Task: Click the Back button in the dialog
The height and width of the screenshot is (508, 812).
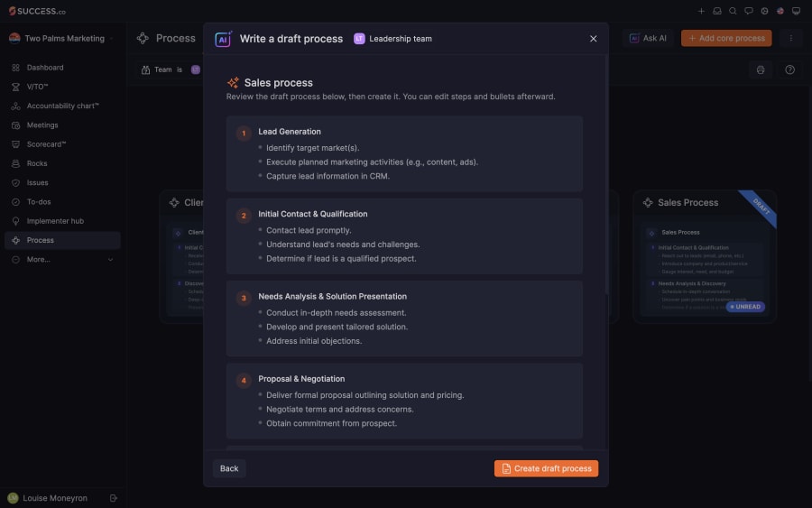Action: pyautogui.click(x=229, y=468)
